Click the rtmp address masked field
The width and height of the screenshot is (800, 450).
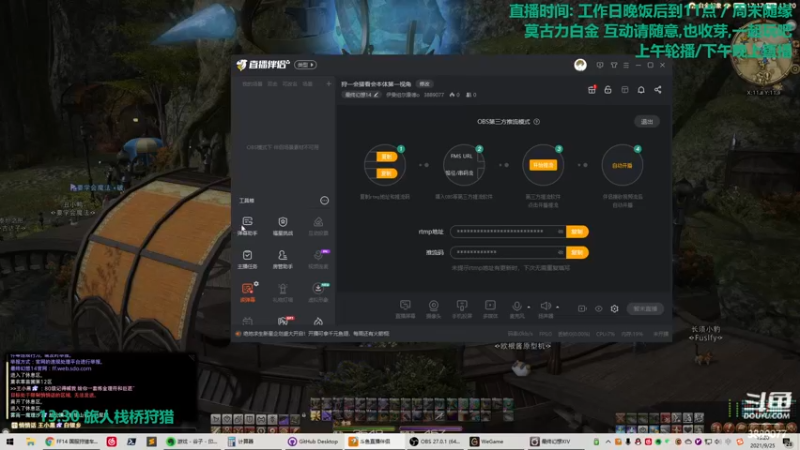[508, 232]
